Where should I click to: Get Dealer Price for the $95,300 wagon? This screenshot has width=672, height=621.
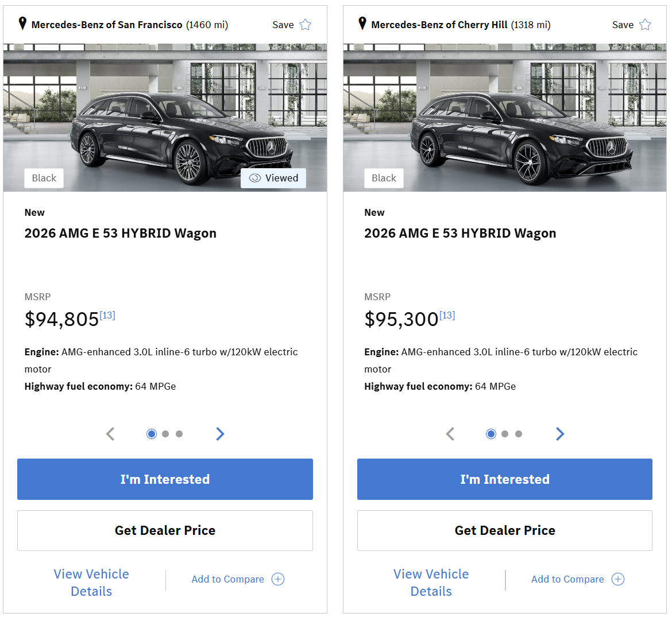pyautogui.click(x=504, y=530)
